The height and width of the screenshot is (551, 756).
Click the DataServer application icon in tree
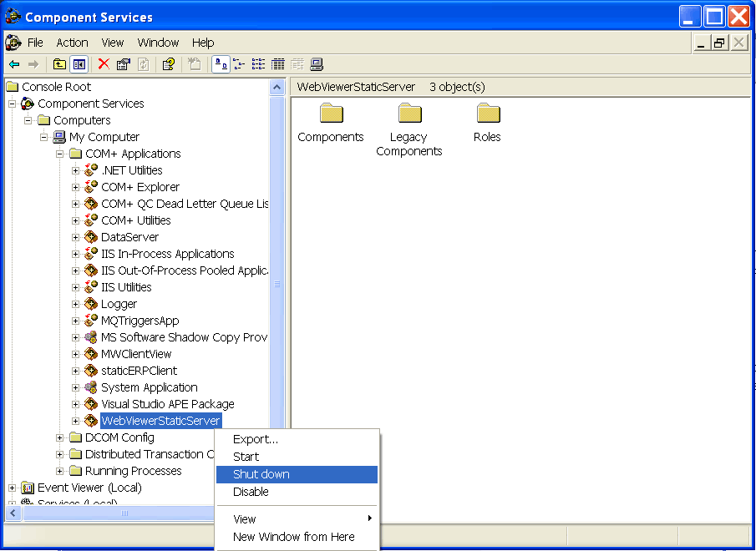pyautogui.click(x=91, y=237)
